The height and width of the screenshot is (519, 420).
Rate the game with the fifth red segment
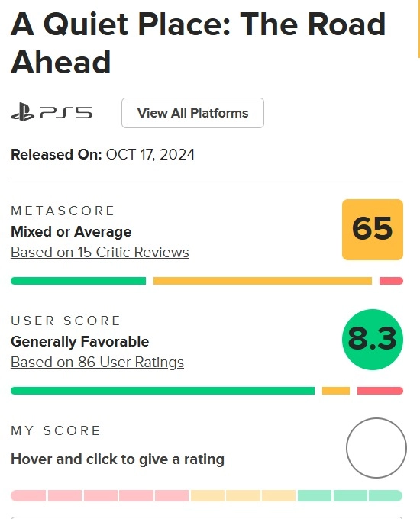(x=172, y=495)
